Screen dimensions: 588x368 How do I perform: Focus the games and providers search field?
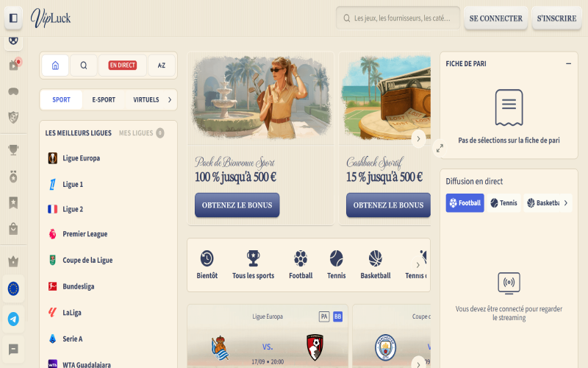pyautogui.click(x=398, y=18)
